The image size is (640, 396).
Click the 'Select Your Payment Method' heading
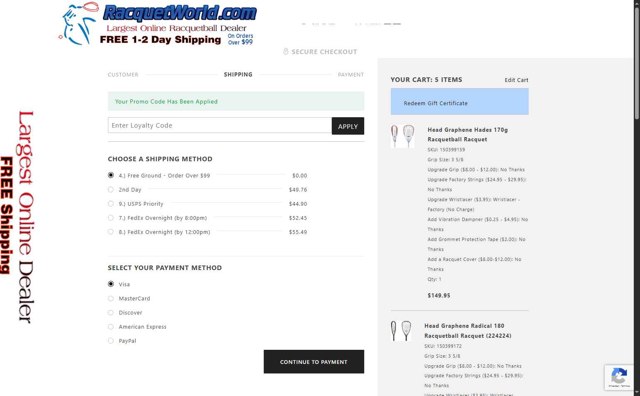click(x=165, y=268)
